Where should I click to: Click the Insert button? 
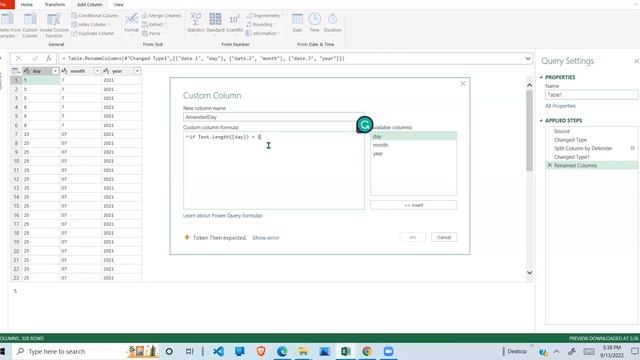(413, 205)
